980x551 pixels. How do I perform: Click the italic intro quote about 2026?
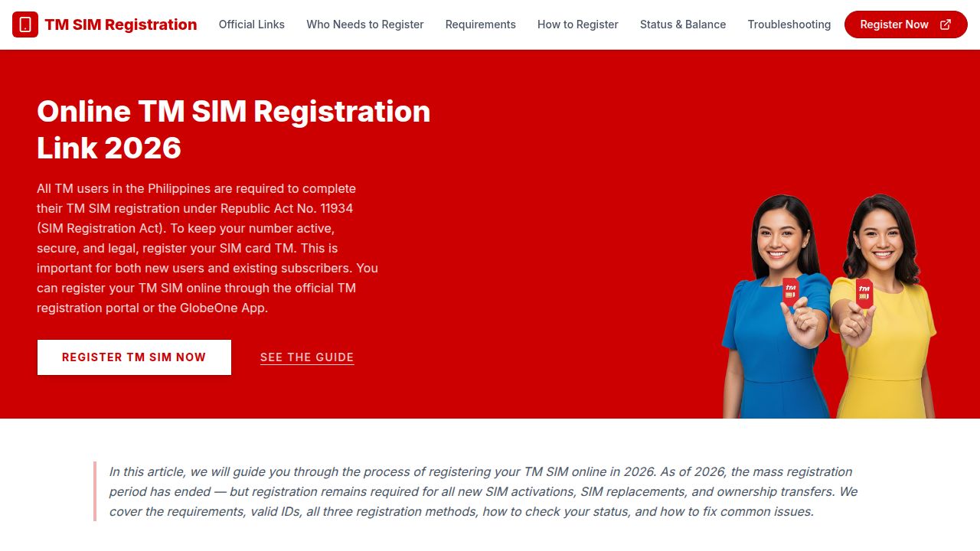pos(483,491)
